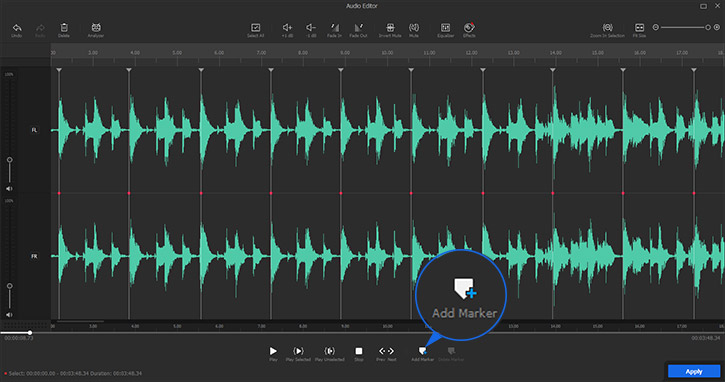Click the FL channel volume slider knob
This screenshot has height=382, width=725.
coord(9,160)
